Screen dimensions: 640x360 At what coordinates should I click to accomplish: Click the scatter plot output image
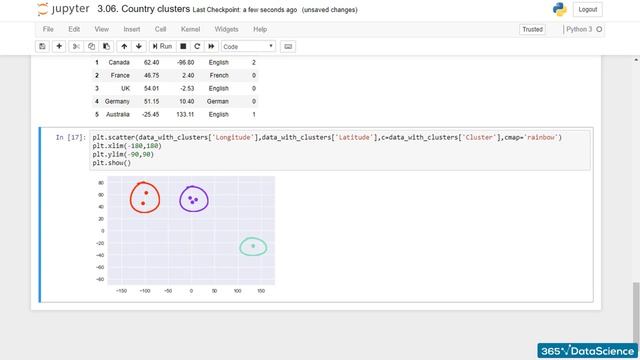tap(185, 235)
